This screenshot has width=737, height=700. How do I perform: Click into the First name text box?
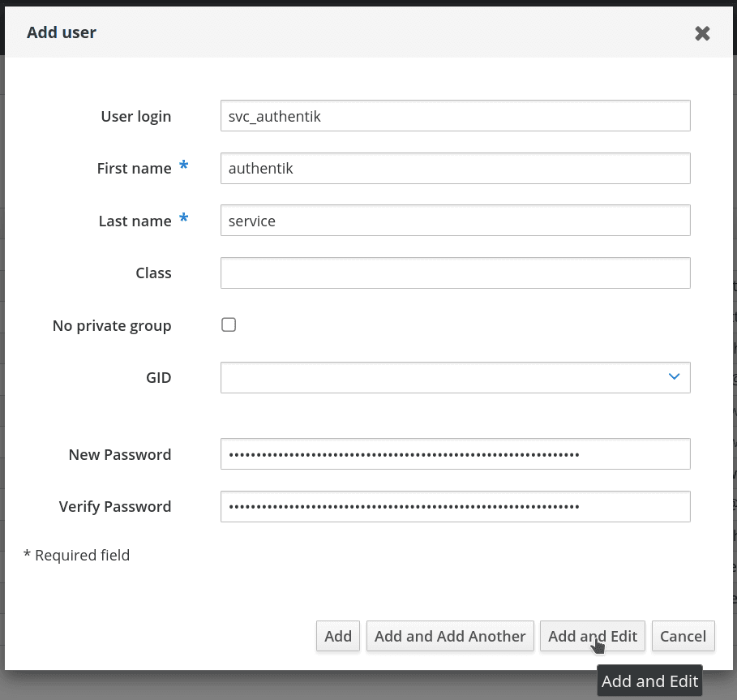(455, 169)
